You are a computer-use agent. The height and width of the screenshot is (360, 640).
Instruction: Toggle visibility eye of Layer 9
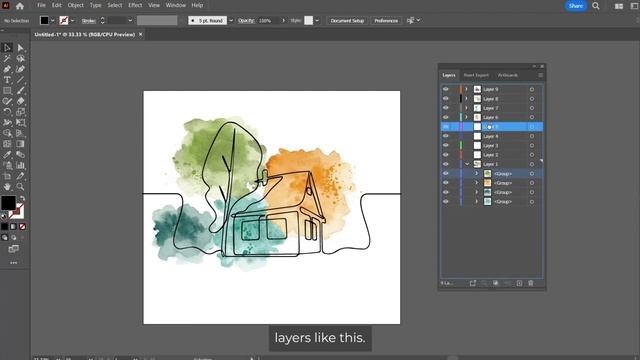[x=446, y=89]
